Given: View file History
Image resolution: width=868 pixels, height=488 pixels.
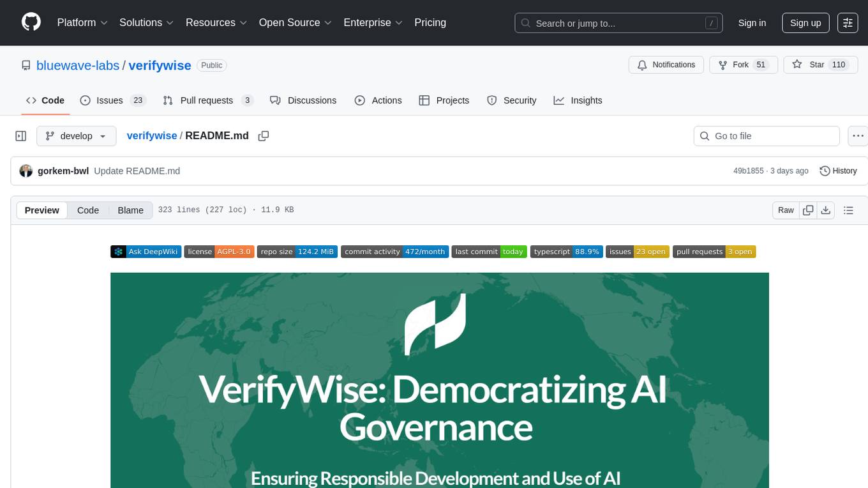Looking at the screenshot, I should coord(838,171).
